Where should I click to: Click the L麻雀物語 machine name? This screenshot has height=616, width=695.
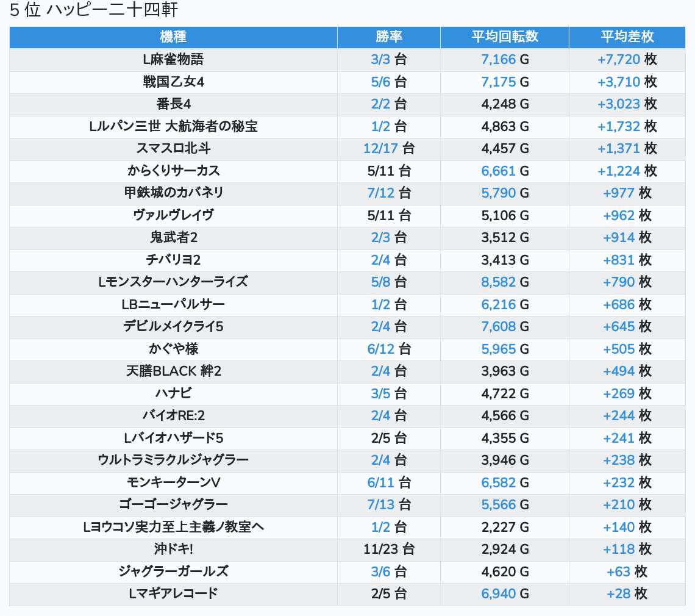click(173, 59)
